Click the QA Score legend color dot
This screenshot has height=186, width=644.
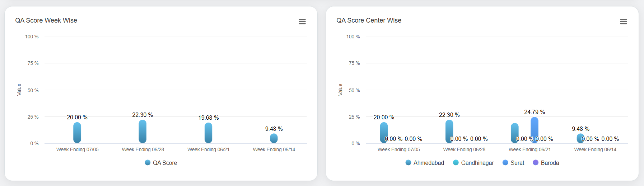click(148, 163)
